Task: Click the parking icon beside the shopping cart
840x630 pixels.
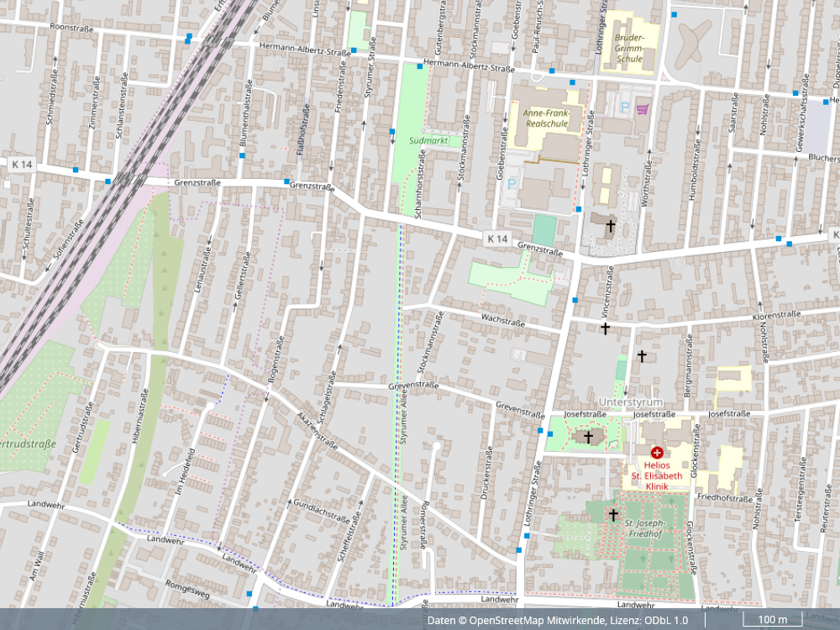Action: coord(624,108)
